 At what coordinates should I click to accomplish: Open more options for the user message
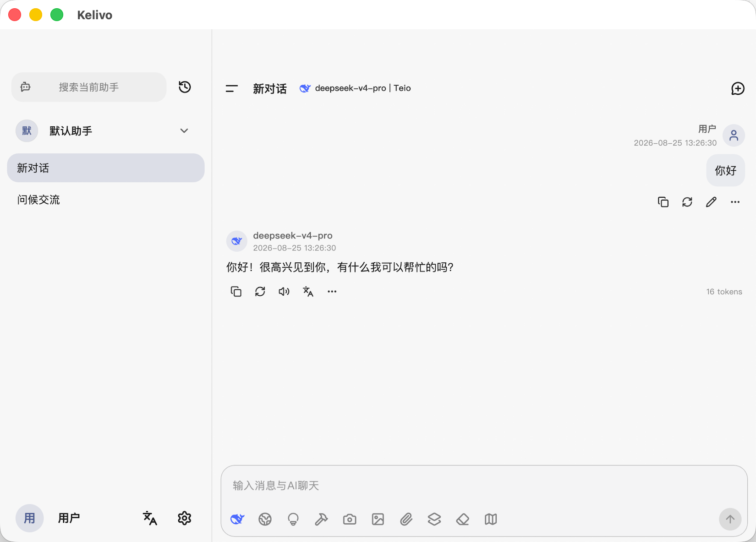[x=735, y=202]
